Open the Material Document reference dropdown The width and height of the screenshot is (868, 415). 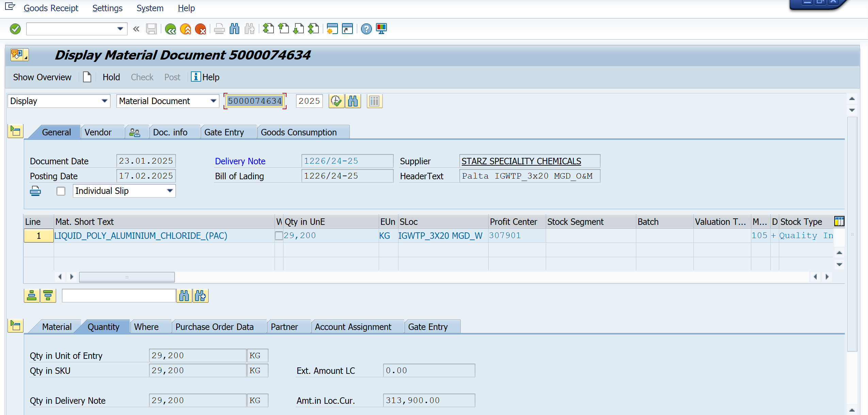[x=213, y=101]
